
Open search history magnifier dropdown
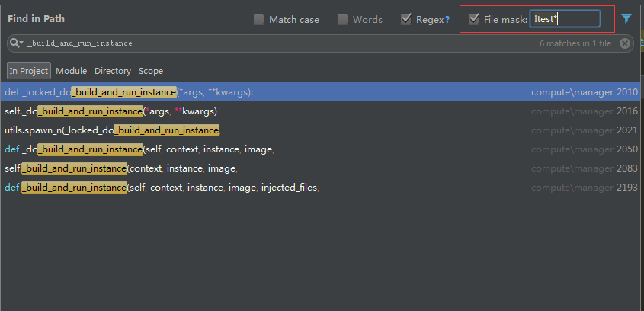pyautogui.click(x=16, y=43)
